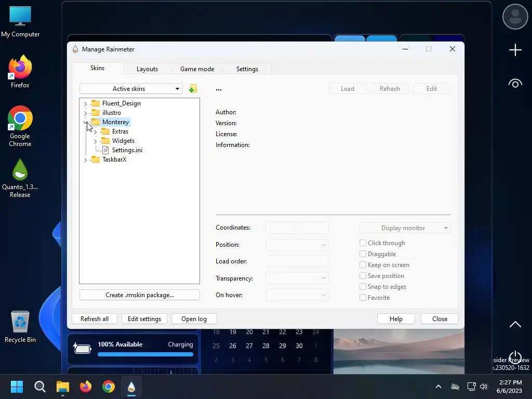Image resolution: width=532 pixels, height=399 pixels.
Task: Open the On hover dropdown
Action: (297, 295)
